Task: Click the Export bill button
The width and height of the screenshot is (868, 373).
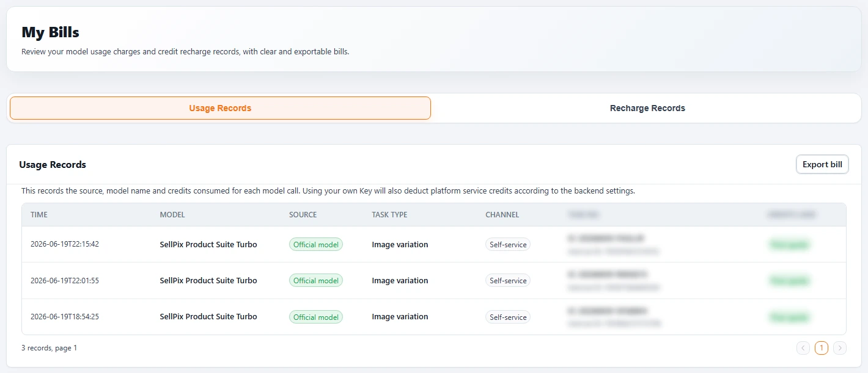Action: pos(822,164)
